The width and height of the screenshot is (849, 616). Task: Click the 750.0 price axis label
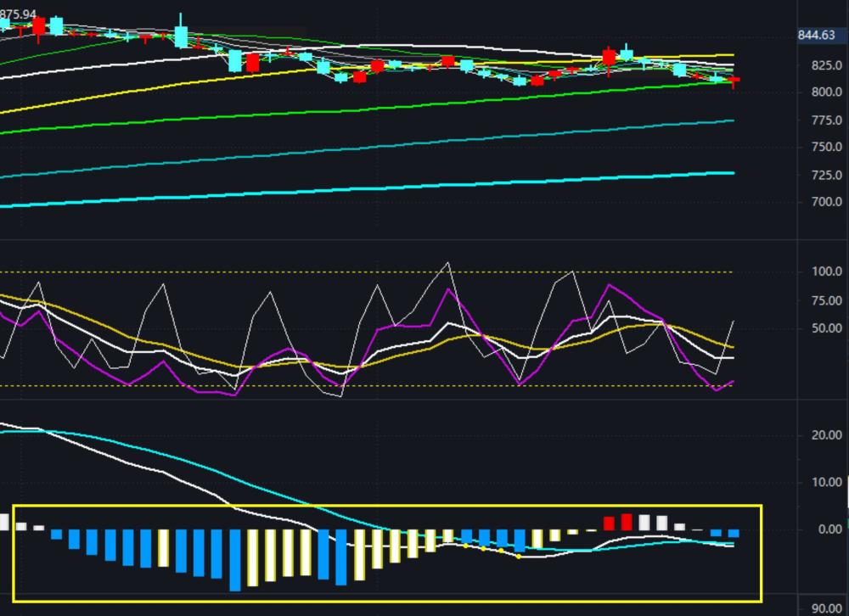(826, 147)
